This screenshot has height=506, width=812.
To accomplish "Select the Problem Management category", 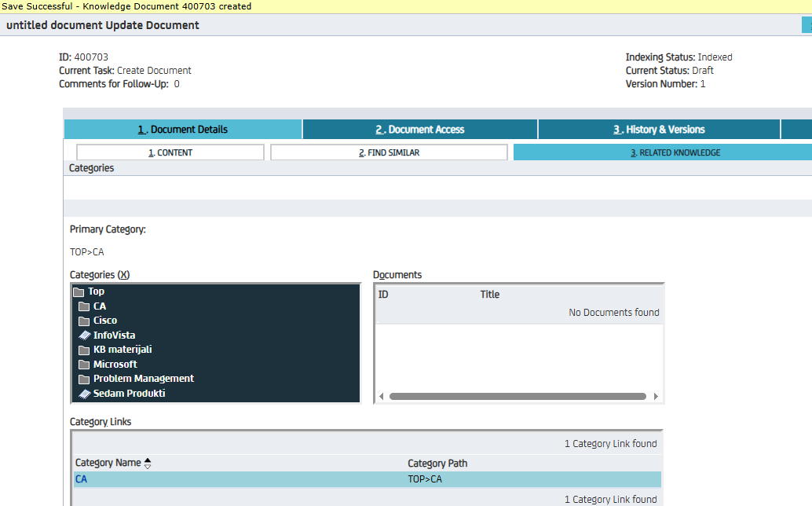I will click(144, 379).
